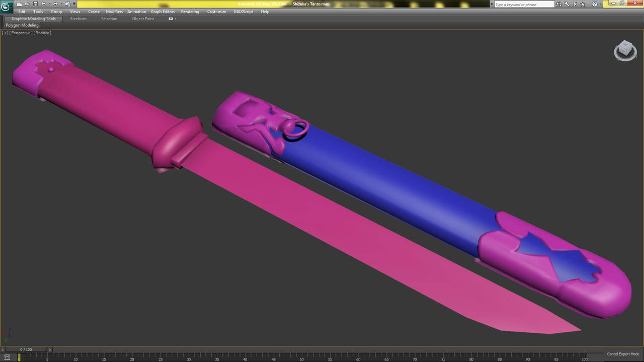Open the 3ds Max application menu logo
644x362 pixels.
(6, 7)
